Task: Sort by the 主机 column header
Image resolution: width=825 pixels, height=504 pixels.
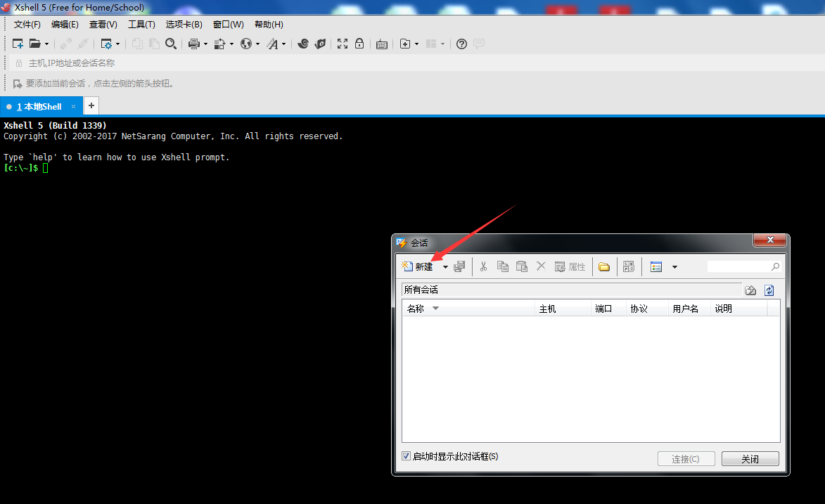Action: click(563, 309)
